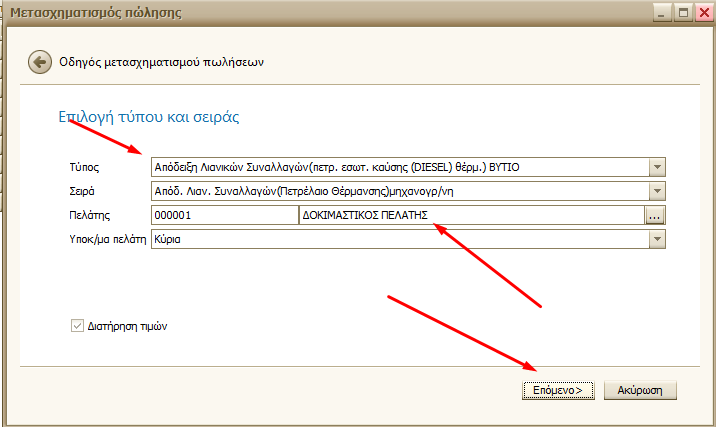Image resolution: width=716 pixels, height=427 pixels.
Task: Close the Μετασχηματισμός πώλησης dialog
Action: [x=701, y=12]
